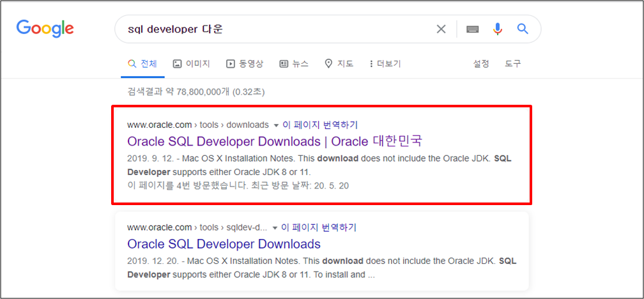Switch to the 동영상 tab
The width and height of the screenshot is (644, 299).
click(245, 64)
